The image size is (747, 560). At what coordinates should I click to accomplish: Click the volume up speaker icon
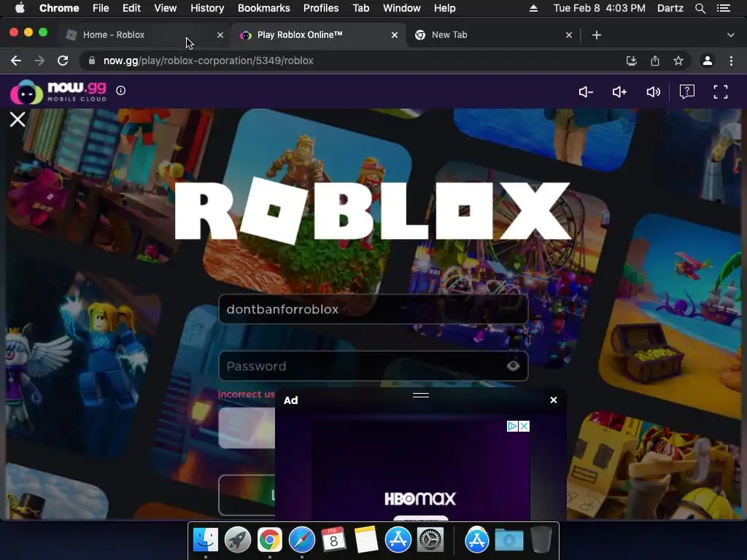pyautogui.click(x=619, y=92)
